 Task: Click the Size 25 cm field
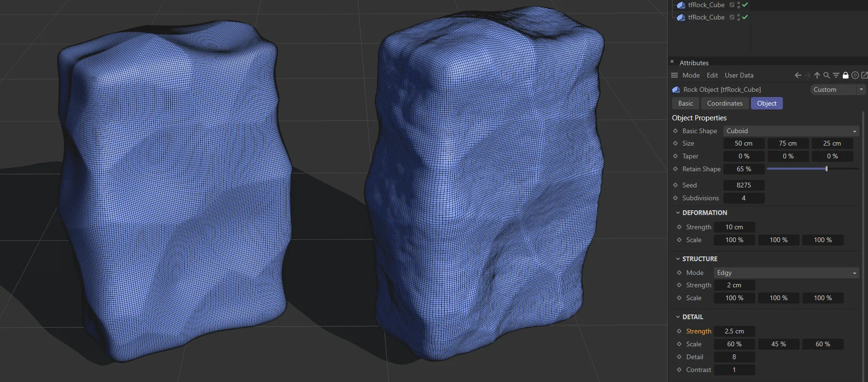point(832,143)
